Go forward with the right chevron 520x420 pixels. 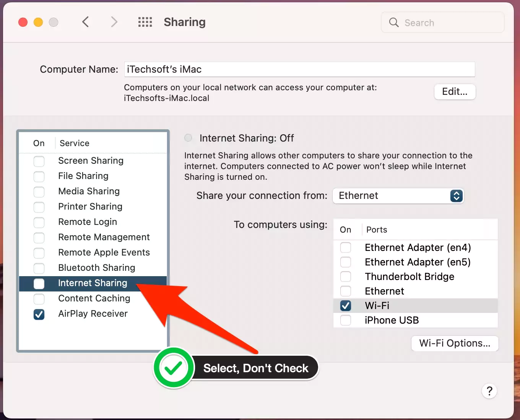point(114,22)
